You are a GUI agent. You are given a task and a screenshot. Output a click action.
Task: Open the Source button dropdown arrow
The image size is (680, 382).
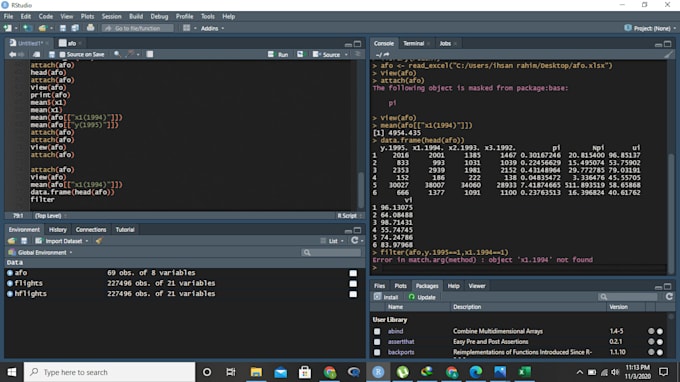tap(346, 55)
